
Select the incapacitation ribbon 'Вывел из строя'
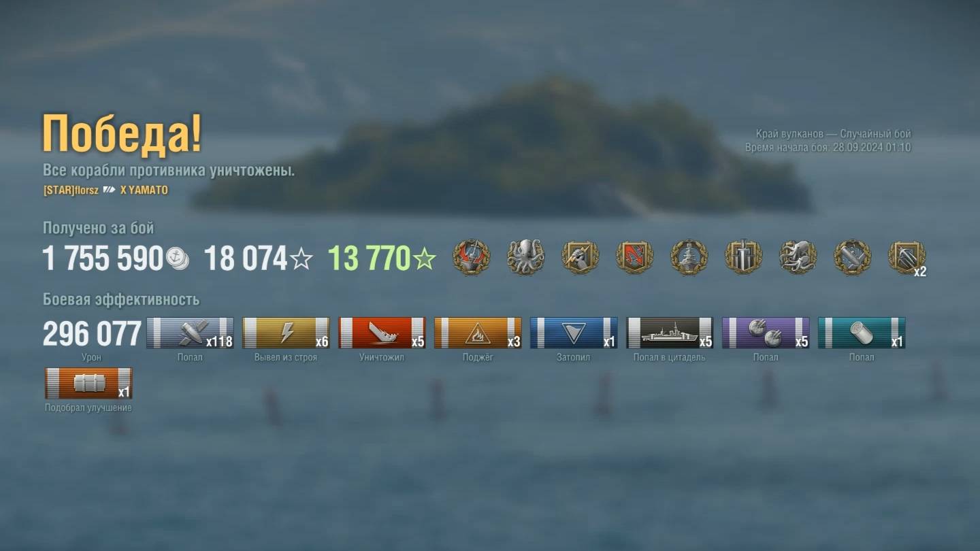(x=286, y=333)
